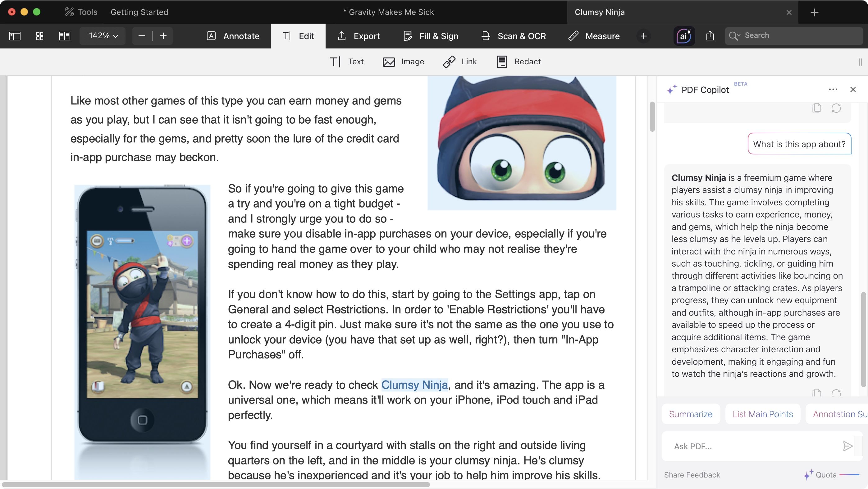The height and width of the screenshot is (489, 868).
Task: Click the Share Feedback link
Action: tap(693, 474)
